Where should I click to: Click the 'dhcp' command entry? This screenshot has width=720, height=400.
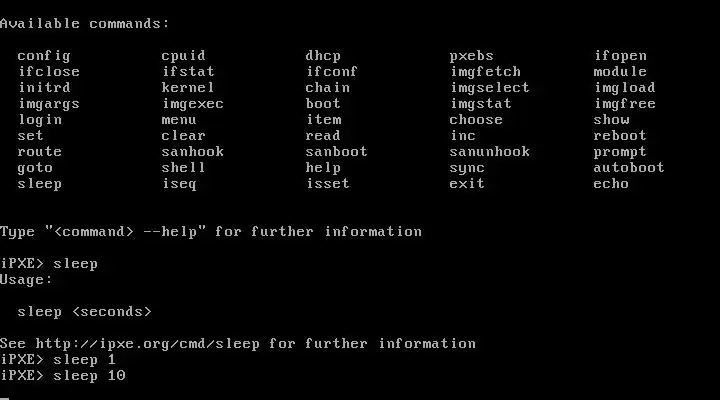[x=323, y=56]
